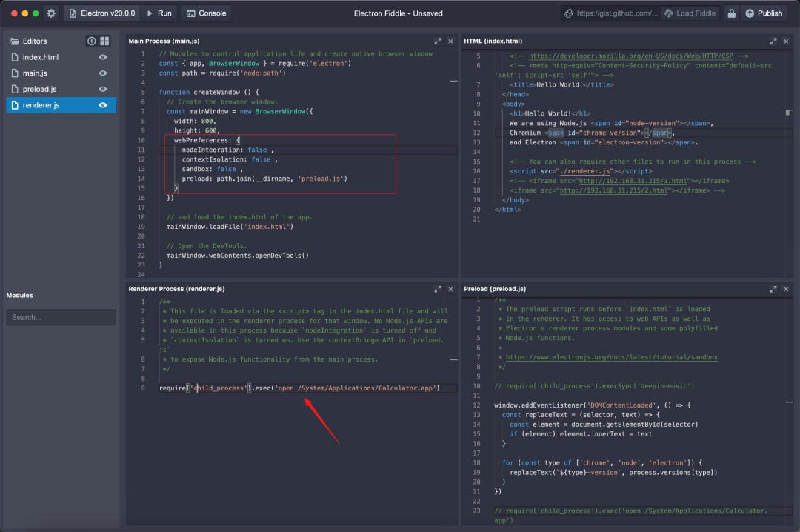Click 'sandbox: false' line in main.js
Screen dimensions: 800x532
(x=213, y=169)
